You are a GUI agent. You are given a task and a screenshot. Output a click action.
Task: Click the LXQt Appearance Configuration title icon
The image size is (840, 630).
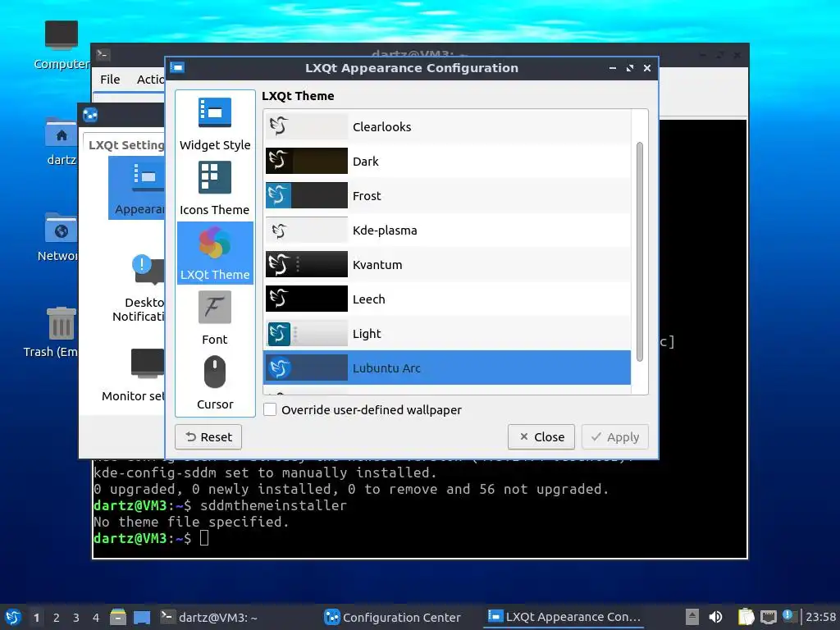(177, 67)
